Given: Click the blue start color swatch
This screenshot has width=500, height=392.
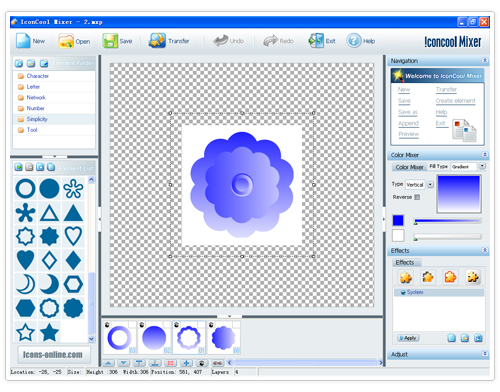Looking at the screenshot, I should click(x=398, y=220).
